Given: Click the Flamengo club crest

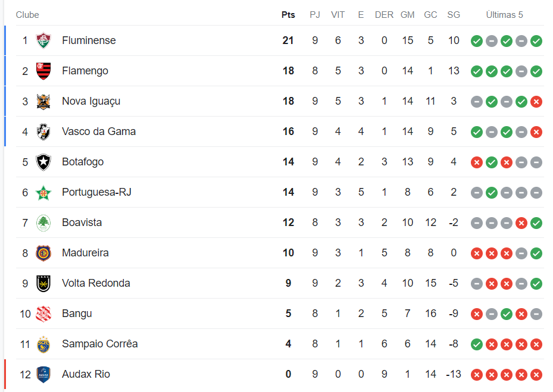Looking at the screenshot, I should [x=43, y=71].
